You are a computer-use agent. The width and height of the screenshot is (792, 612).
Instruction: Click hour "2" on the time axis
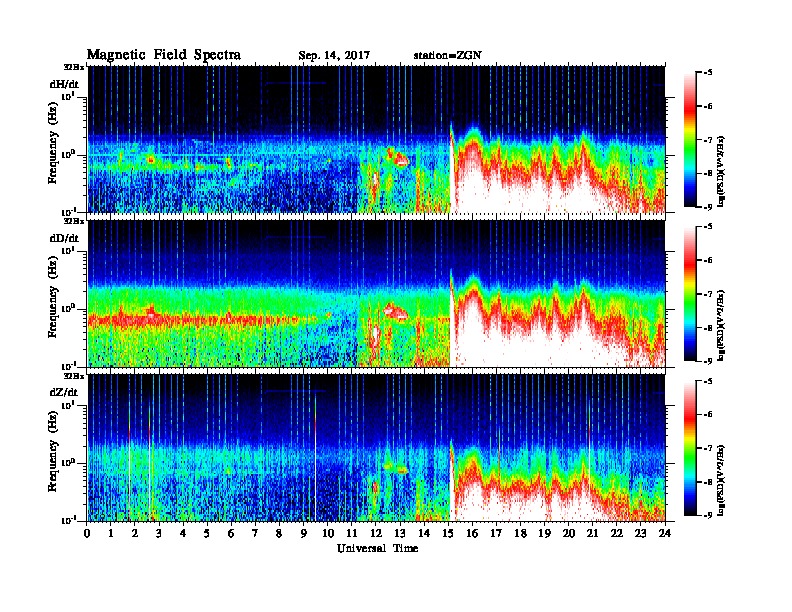[x=135, y=533]
